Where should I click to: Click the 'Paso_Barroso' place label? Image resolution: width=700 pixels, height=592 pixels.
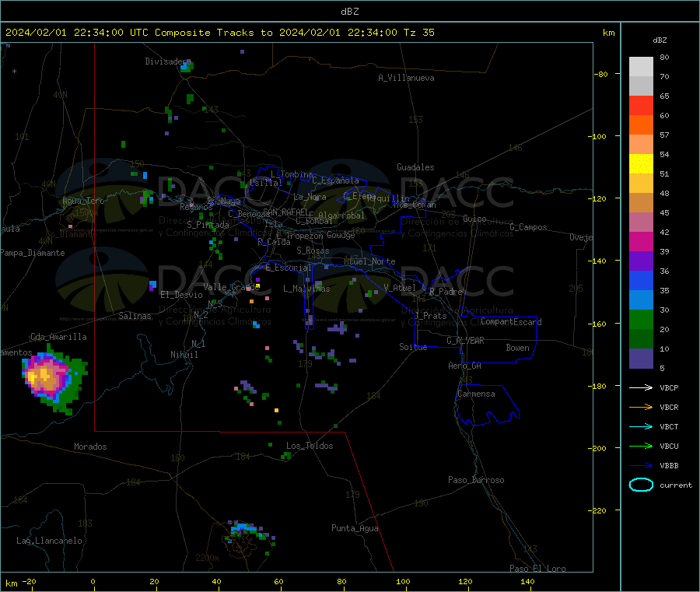point(476,481)
